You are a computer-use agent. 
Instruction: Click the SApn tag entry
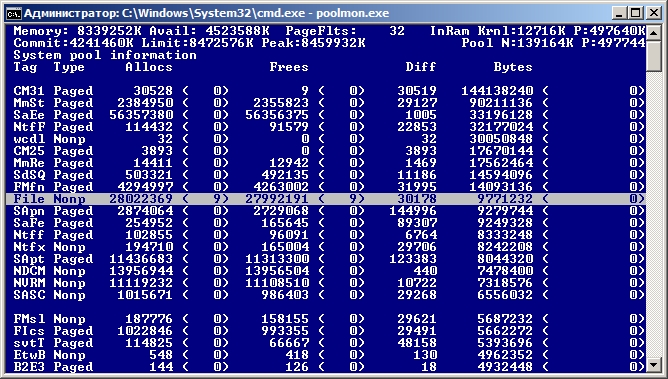point(29,211)
